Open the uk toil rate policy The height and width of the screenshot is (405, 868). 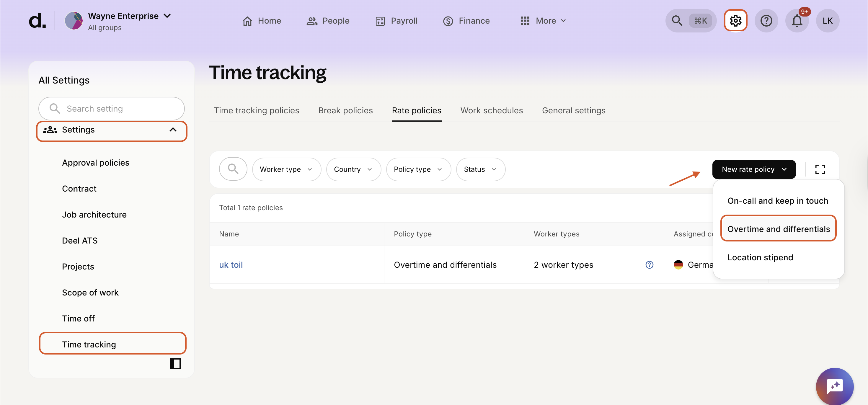[231, 265]
